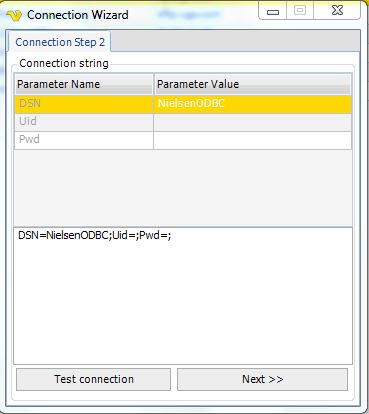369x414 pixels.
Task: Click the Connection Wizard title bar text
Action: (78, 15)
